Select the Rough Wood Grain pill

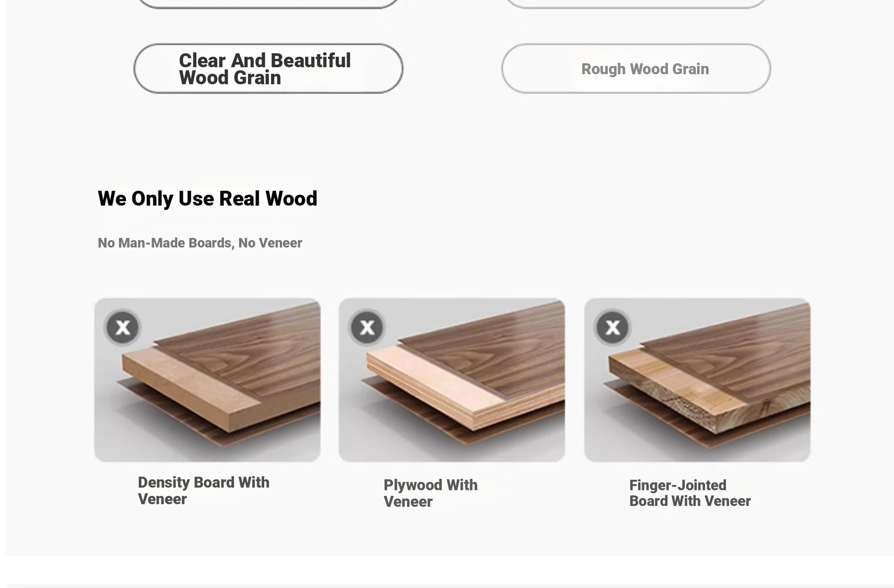click(x=636, y=69)
